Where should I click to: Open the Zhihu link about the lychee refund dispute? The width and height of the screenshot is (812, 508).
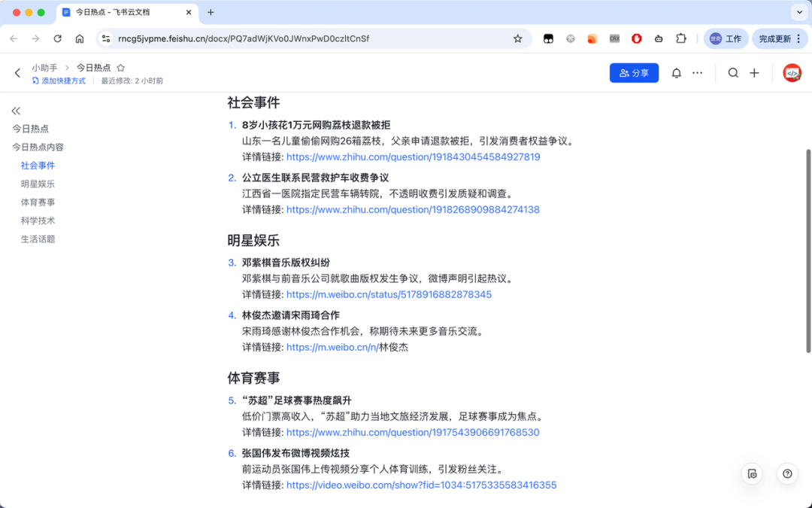point(414,156)
